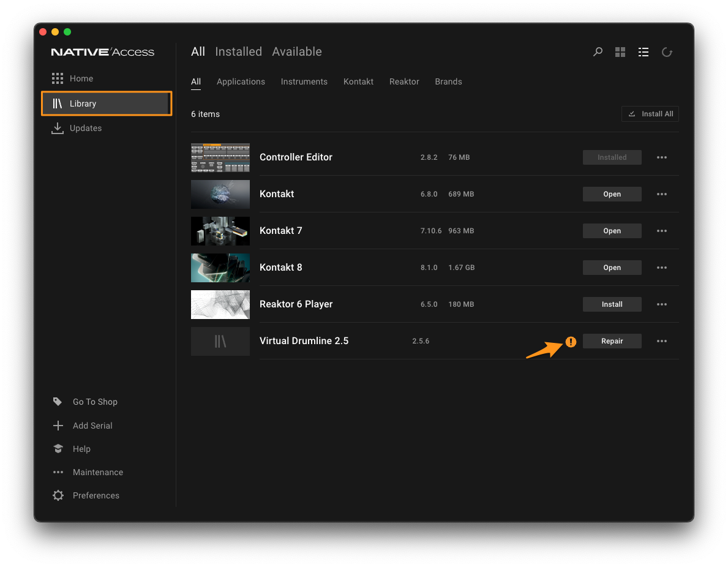Open Go To Shop link
The width and height of the screenshot is (728, 567).
pos(95,402)
